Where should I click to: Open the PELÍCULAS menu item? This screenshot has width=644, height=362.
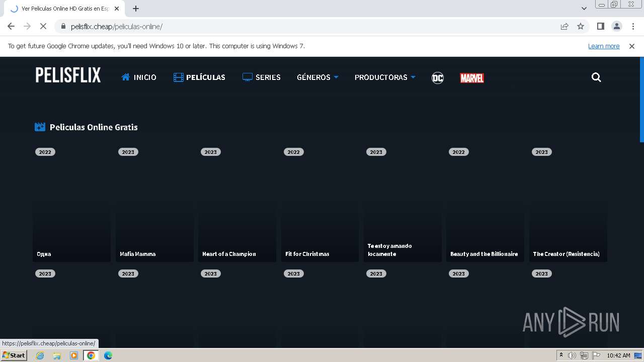[199, 77]
